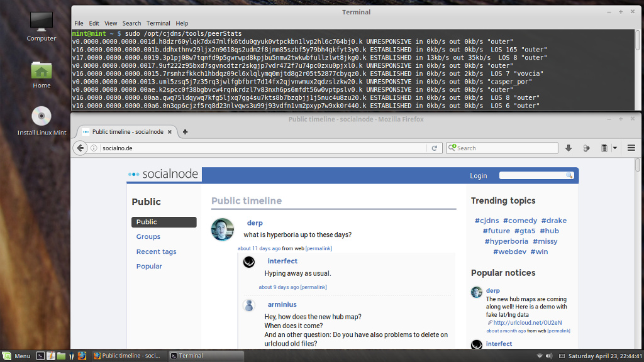Click interfect's avatar in the reply

(249, 262)
